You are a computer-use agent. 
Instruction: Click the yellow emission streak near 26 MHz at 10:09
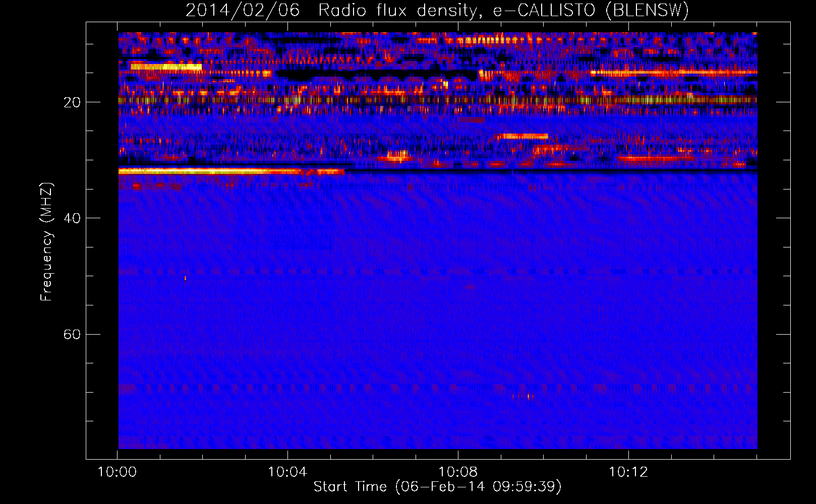tap(522, 136)
